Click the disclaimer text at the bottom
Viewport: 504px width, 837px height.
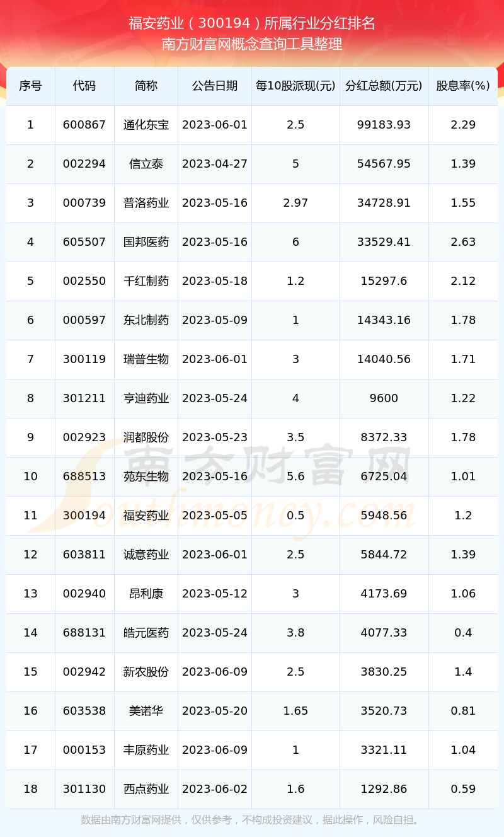(252, 820)
